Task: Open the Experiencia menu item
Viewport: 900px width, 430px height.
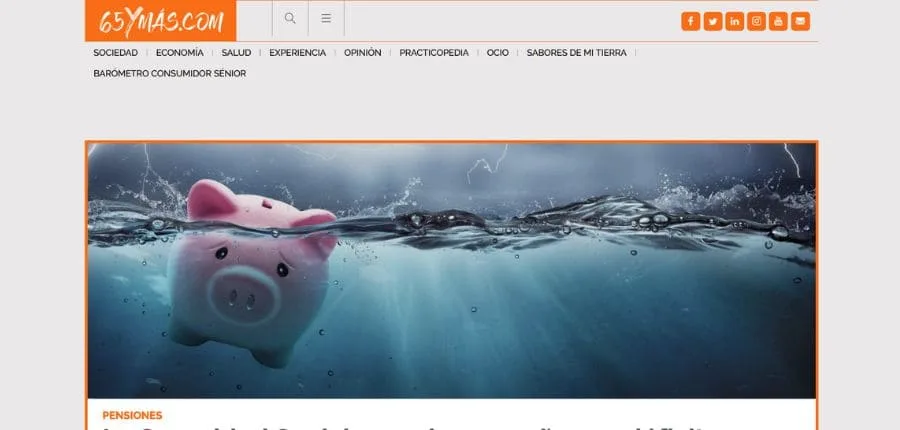Action: [297, 53]
